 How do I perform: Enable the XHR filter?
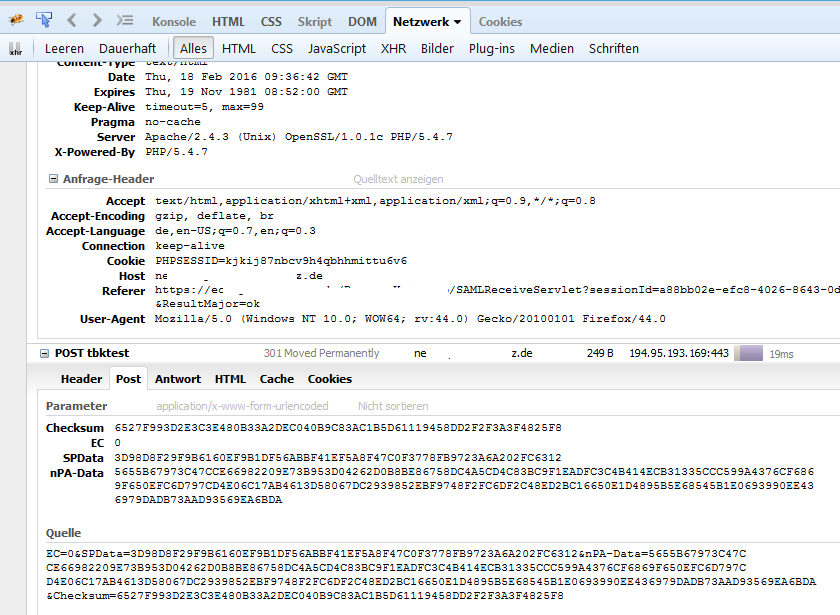click(x=393, y=48)
